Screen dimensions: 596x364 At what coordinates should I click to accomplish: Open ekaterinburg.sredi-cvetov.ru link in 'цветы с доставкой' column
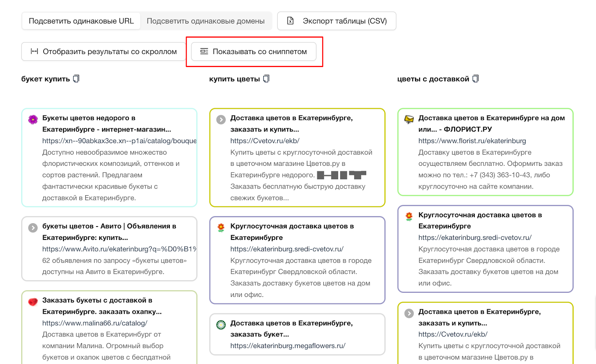pyautogui.click(x=475, y=237)
